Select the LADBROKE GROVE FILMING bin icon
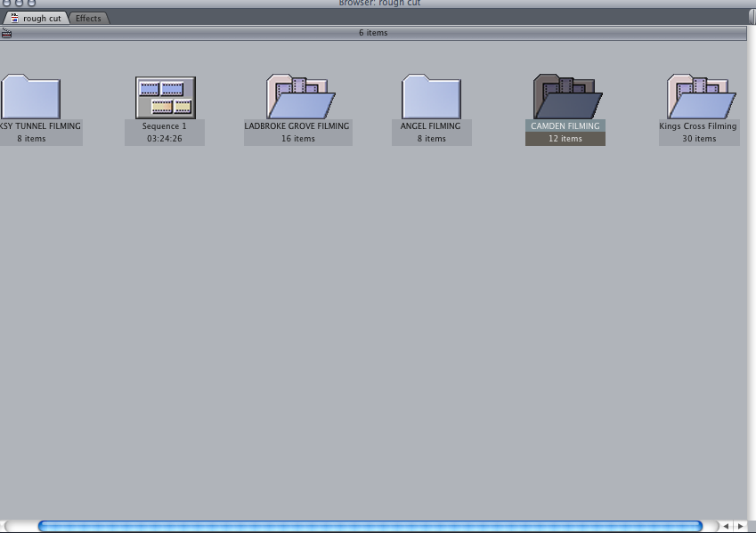 (300, 96)
